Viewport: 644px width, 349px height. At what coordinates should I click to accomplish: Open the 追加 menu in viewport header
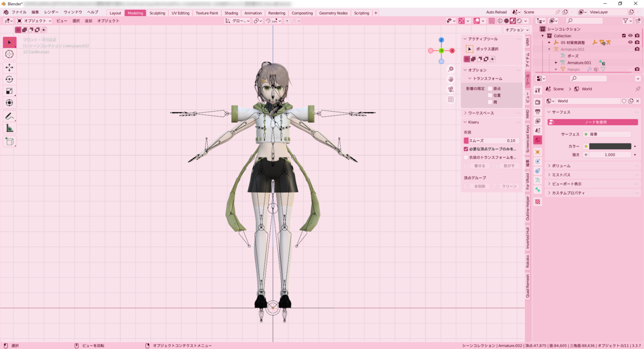point(89,21)
